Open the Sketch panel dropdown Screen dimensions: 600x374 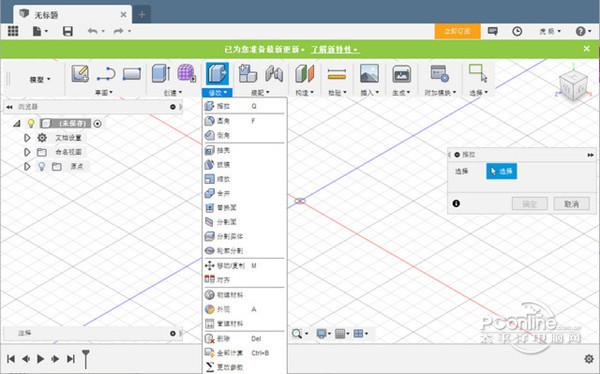(103, 93)
